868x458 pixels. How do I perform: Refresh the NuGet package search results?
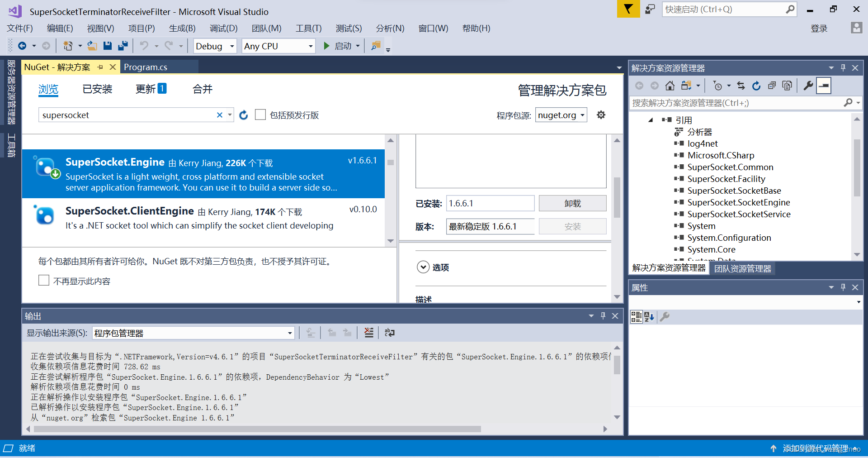click(x=244, y=115)
